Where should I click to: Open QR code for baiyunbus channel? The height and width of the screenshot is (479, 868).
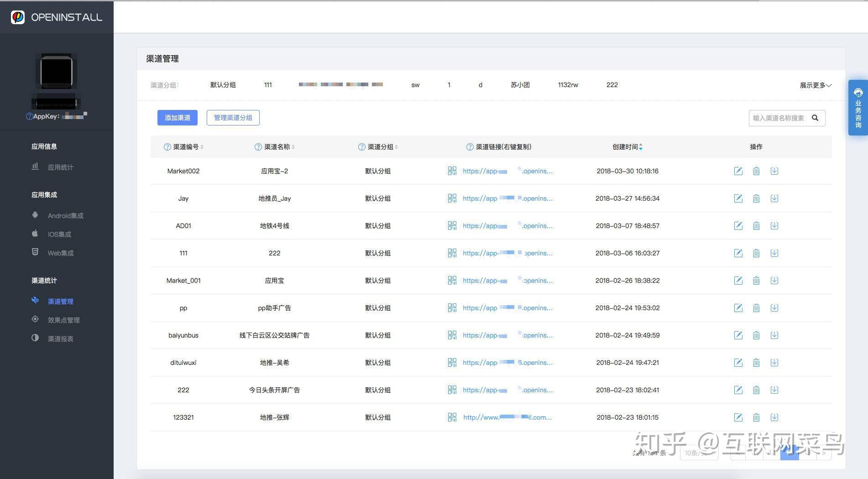click(452, 335)
